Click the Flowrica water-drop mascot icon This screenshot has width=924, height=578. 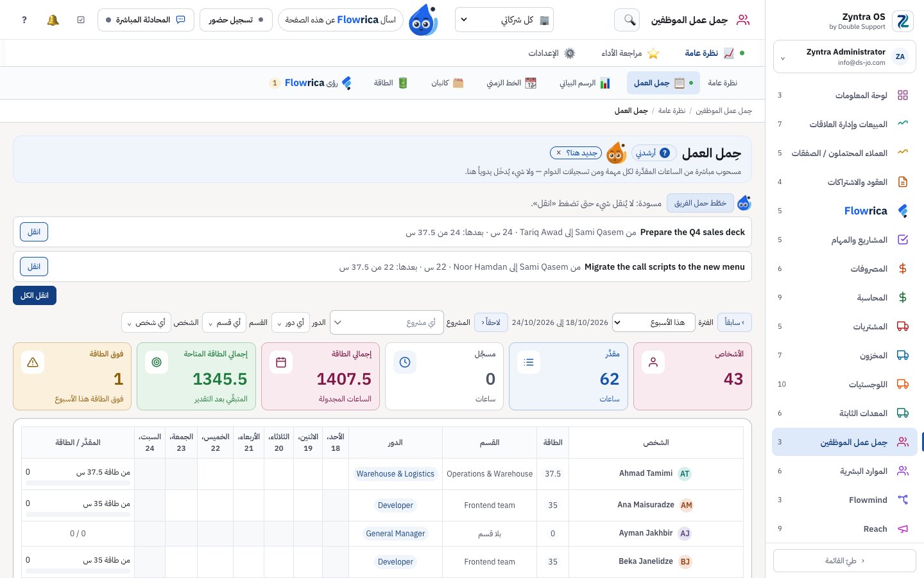423,20
